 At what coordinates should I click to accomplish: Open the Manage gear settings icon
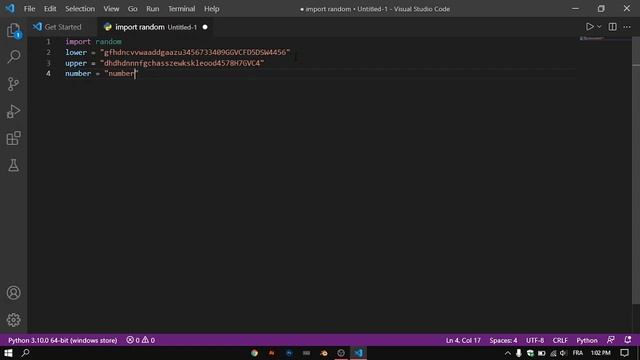13,320
